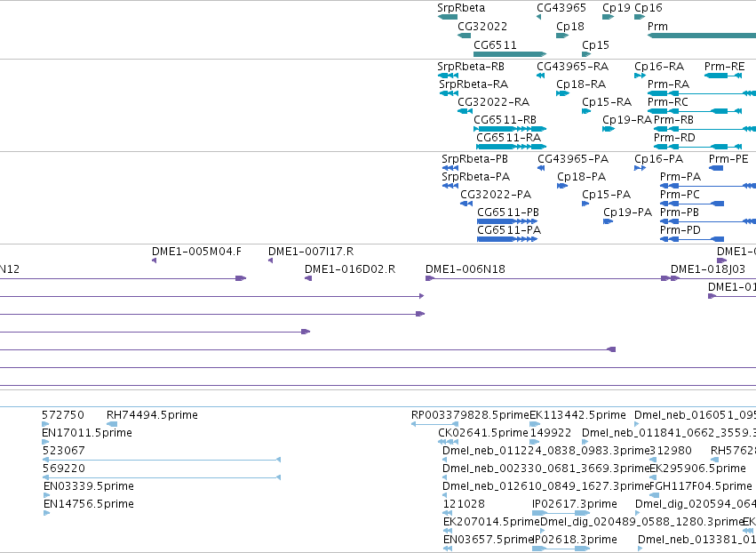Select the Prm-PC protein feature
The height and width of the screenshot is (553, 756).
point(692,204)
